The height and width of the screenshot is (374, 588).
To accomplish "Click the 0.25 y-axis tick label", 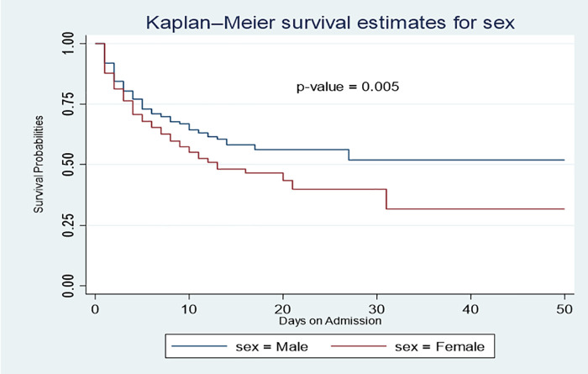I will click(x=68, y=225).
